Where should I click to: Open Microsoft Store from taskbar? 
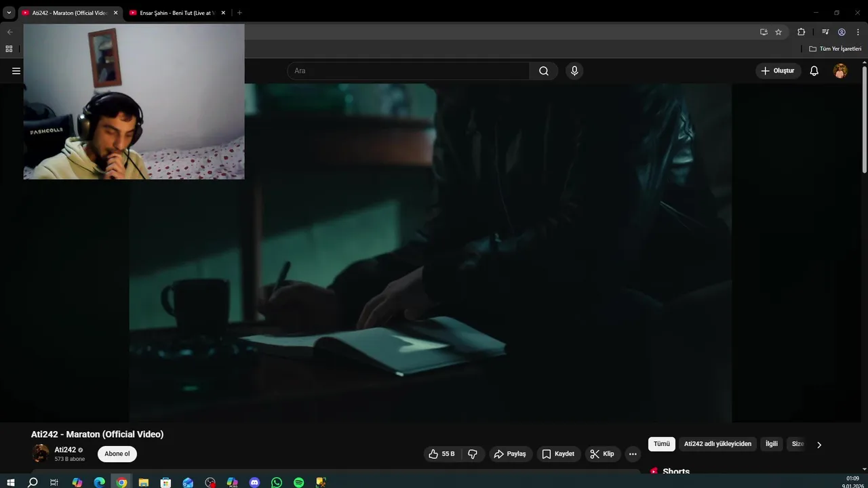tap(165, 483)
